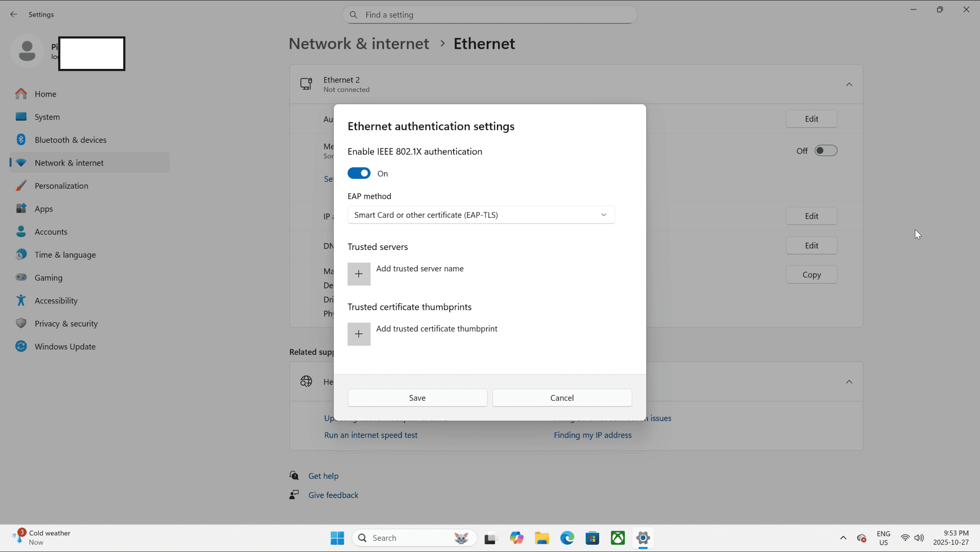The width and height of the screenshot is (980, 552).
Task: Turn off IEEE 802.1X authentication toggle
Action: (x=359, y=173)
